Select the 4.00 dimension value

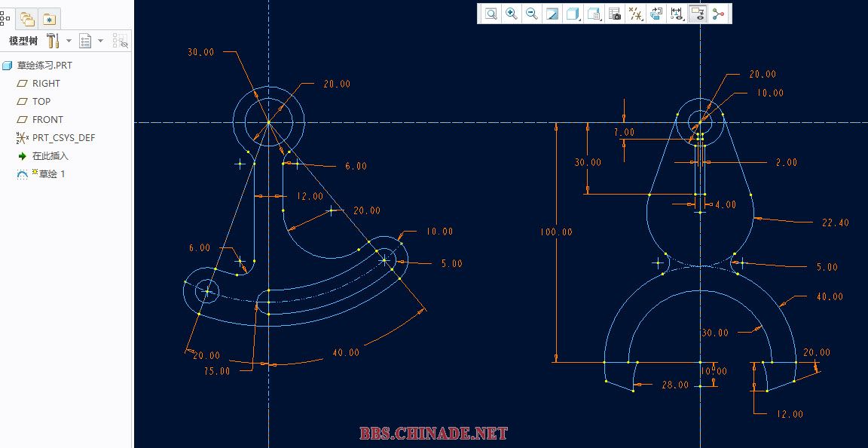coord(726,204)
